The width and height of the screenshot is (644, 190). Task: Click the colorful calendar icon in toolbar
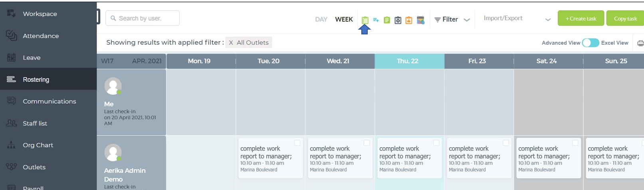420,20
